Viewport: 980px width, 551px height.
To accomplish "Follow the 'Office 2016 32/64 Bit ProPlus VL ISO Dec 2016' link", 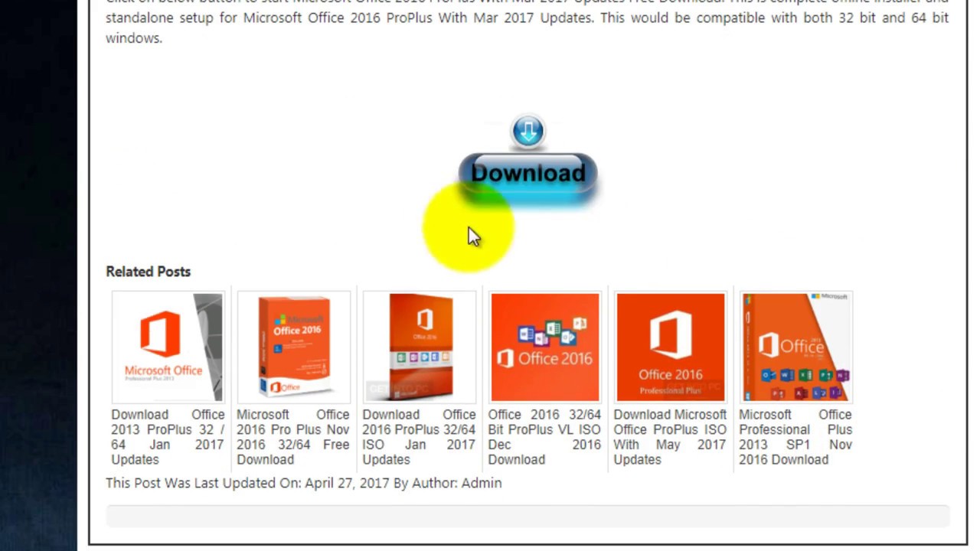I will (544, 437).
